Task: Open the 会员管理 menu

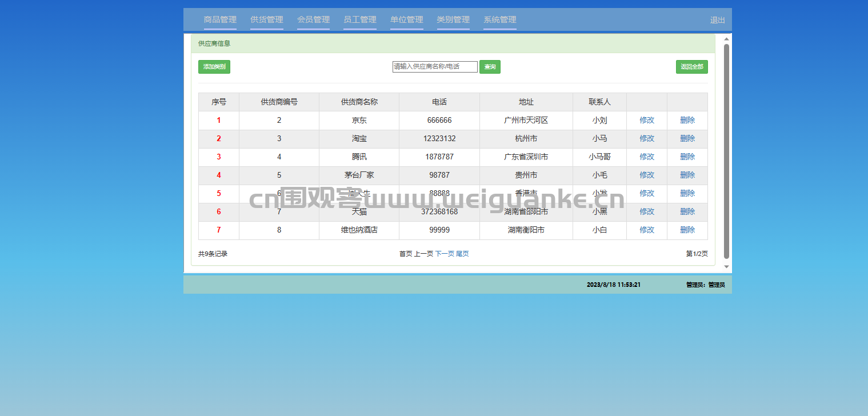Action: (313, 19)
